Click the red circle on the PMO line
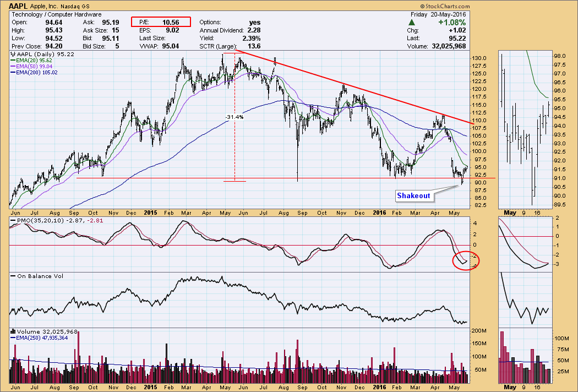Screen dimensions: 578x392 pyautogui.click(x=465, y=260)
